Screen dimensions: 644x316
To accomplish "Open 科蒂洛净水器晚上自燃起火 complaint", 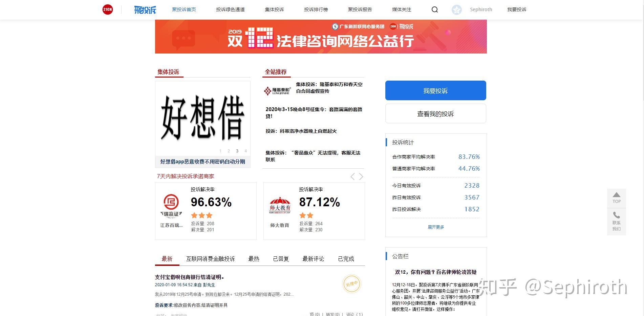I will pos(301,131).
